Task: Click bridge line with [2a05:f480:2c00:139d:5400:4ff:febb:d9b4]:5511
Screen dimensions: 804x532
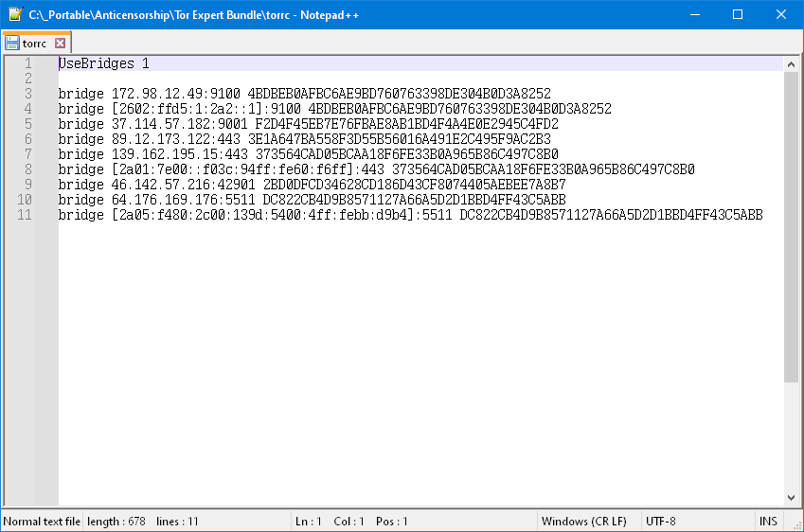Action: (411, 215)
